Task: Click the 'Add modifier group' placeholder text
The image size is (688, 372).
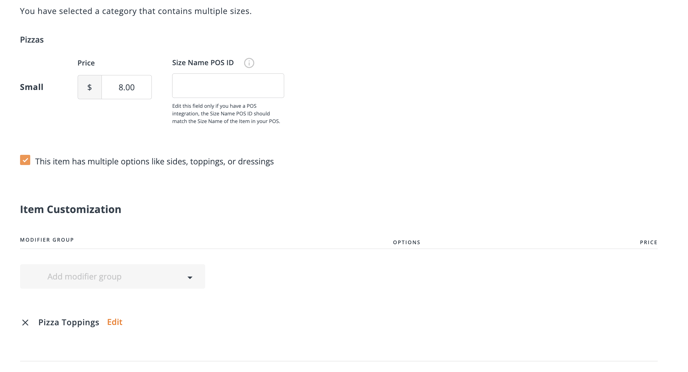Action: pyautogui.click(x=84, y=276)
